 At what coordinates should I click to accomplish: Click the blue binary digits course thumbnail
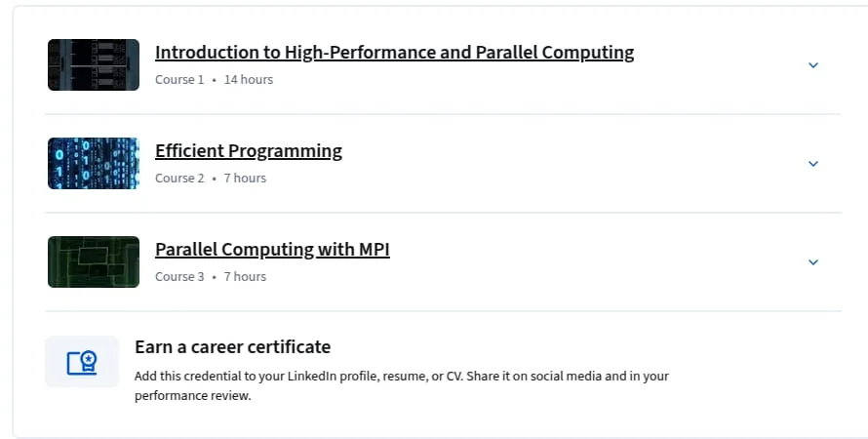pos(94,163)
